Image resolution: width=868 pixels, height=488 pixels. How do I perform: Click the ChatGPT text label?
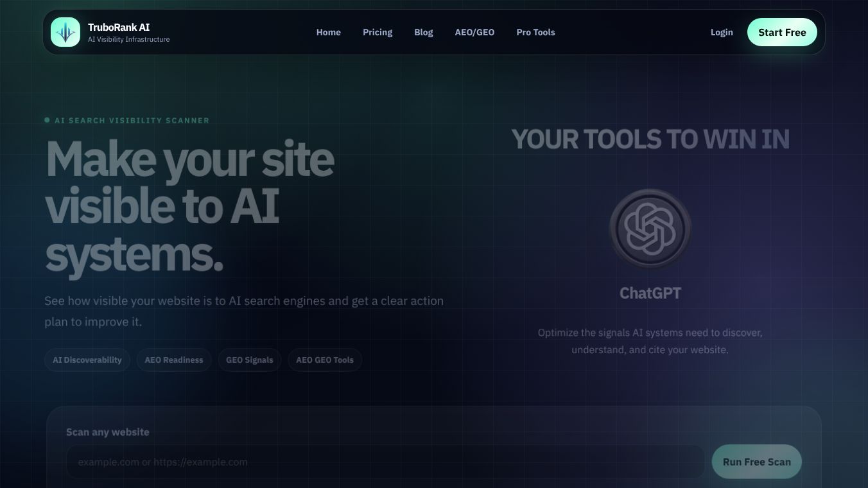point(650,293)
